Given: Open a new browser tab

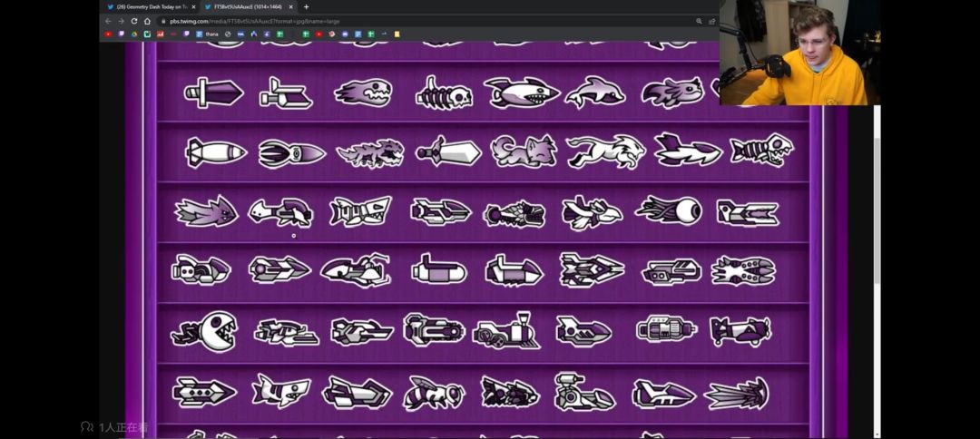Looking at the screenshot, I should pos(306,6).
